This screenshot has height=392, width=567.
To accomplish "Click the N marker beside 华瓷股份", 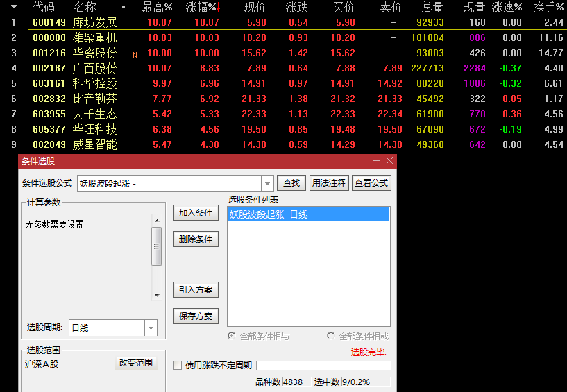I will (135, 55).
